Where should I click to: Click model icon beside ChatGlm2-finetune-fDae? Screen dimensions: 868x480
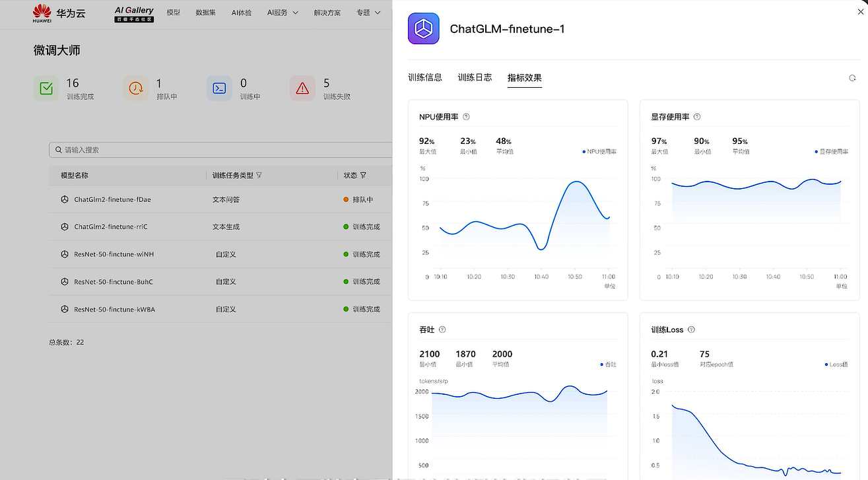coord(65,199)
